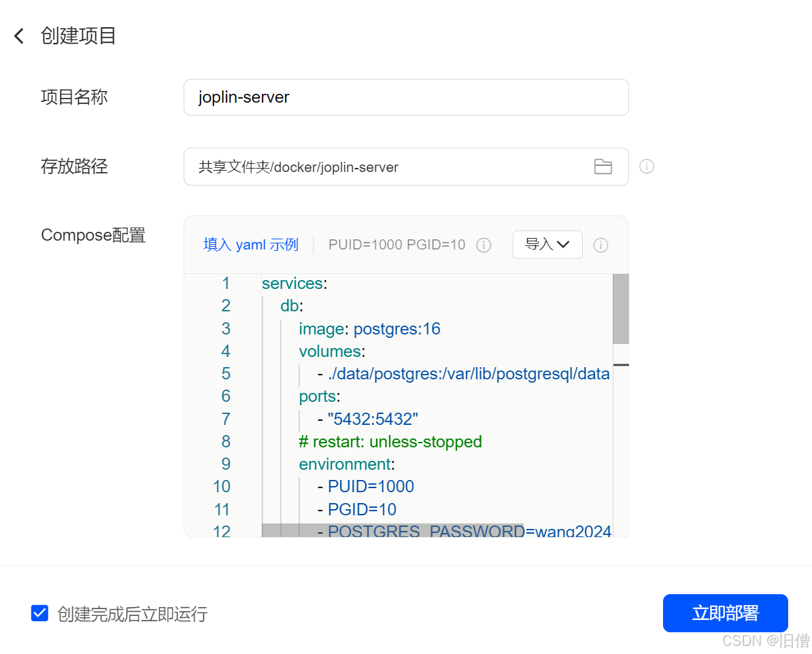Viewport: 812px width, 654px height.
Task: Click line number 12 in editor gutter
Action: click(x=222, y=531)
